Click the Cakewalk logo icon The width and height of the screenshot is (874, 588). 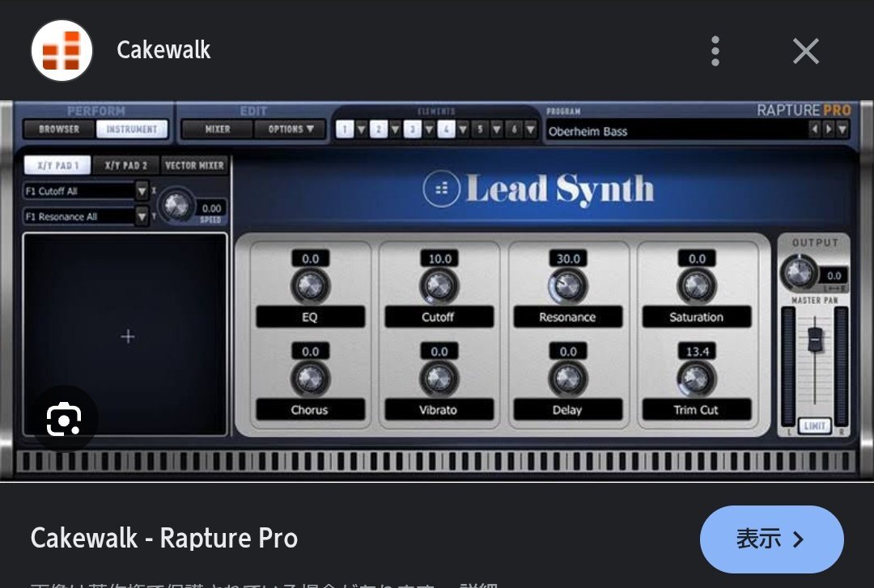point(62,50)
